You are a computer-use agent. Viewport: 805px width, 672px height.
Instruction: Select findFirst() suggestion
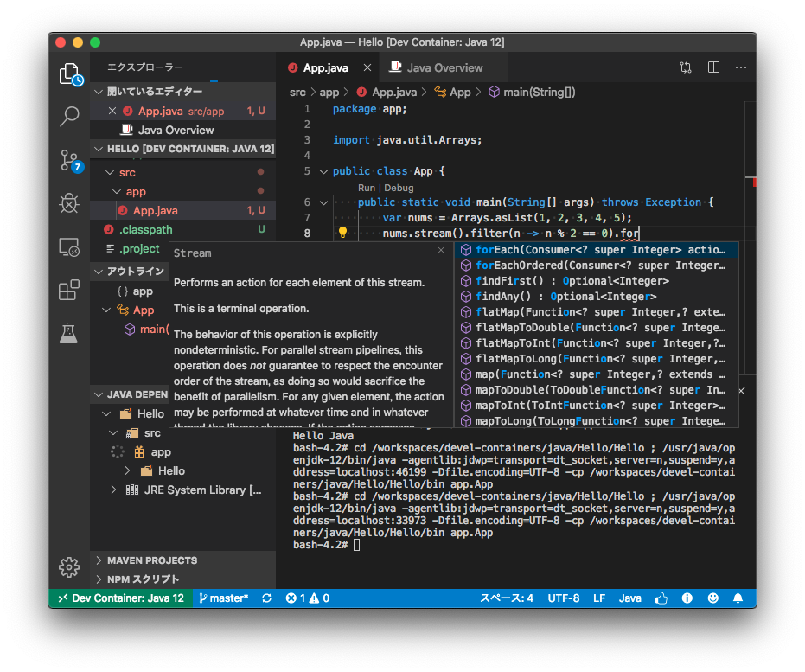596,281
